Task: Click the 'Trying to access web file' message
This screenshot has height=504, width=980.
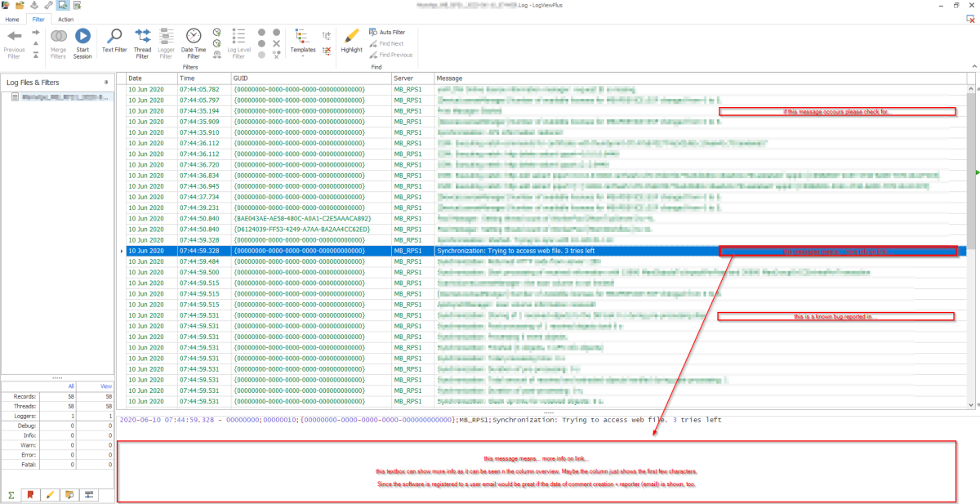Action: [x=515, y=251]
